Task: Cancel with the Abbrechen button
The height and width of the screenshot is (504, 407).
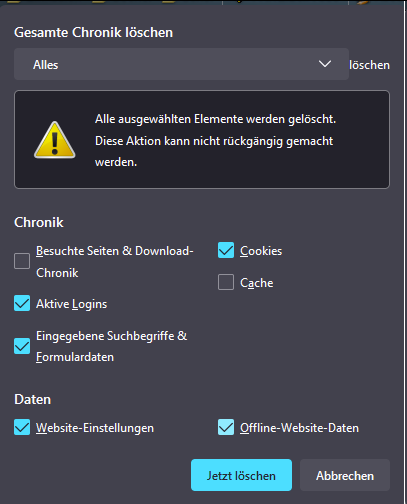Action: [x=345, y=475]
